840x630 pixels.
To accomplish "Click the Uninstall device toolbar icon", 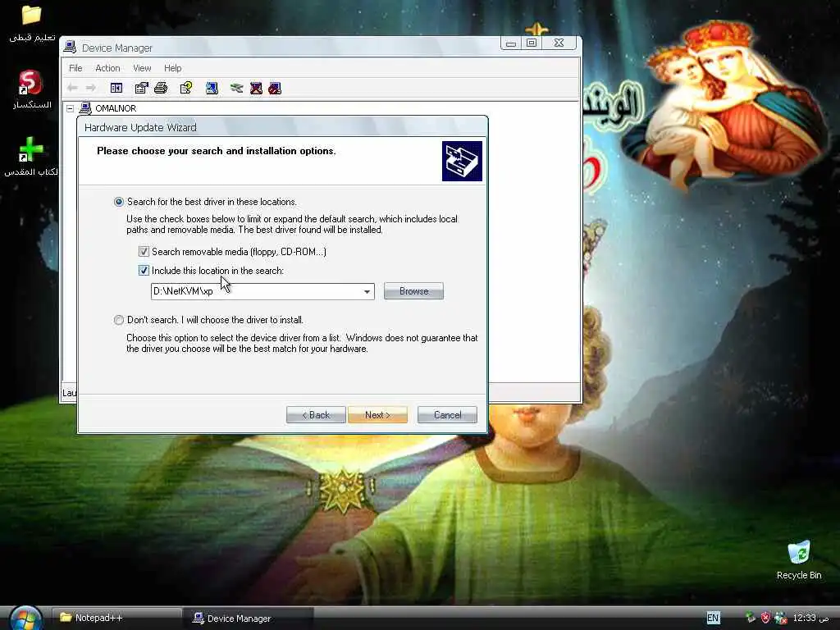I will pyautogui.click(x=256, y=88).
